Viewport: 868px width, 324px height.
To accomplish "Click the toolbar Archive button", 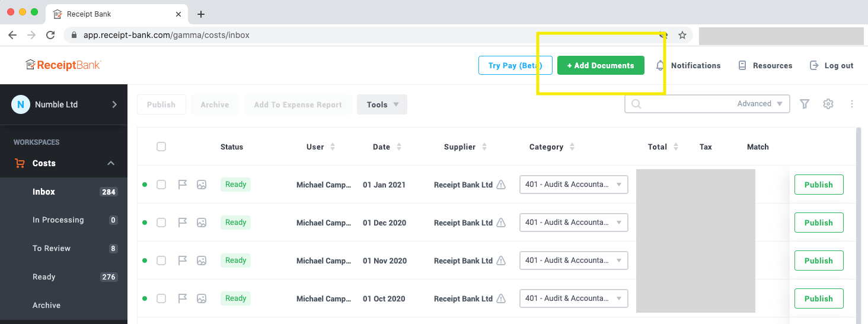I will 215,104.
